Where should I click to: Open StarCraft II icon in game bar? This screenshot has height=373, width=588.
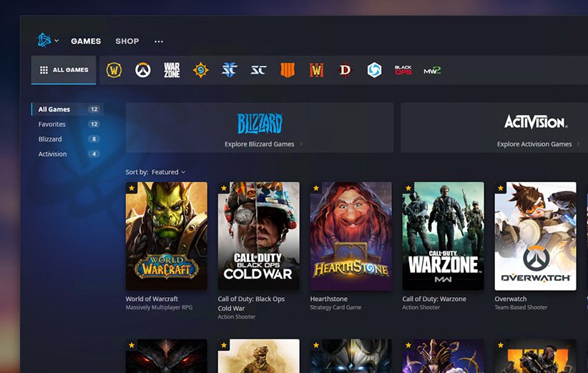coord(230,70)
